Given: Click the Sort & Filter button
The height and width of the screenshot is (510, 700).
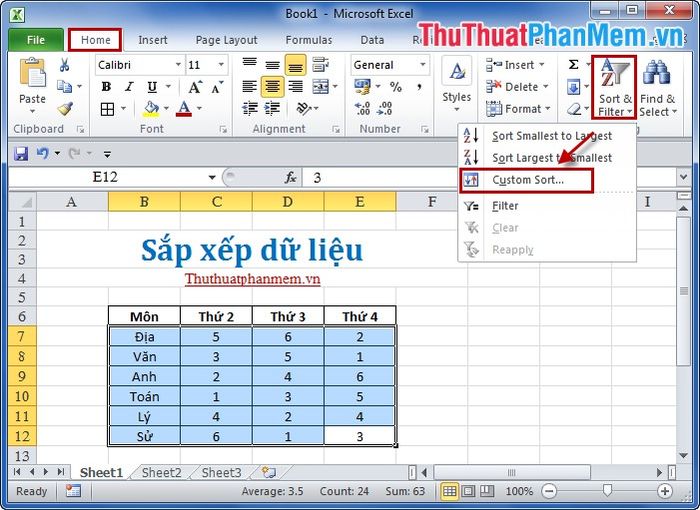Looking at the screenshot, I should coord(614,87).
